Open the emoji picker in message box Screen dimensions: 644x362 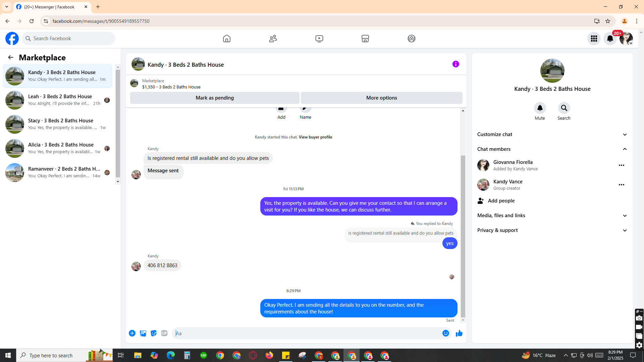(x=445, y=333)
